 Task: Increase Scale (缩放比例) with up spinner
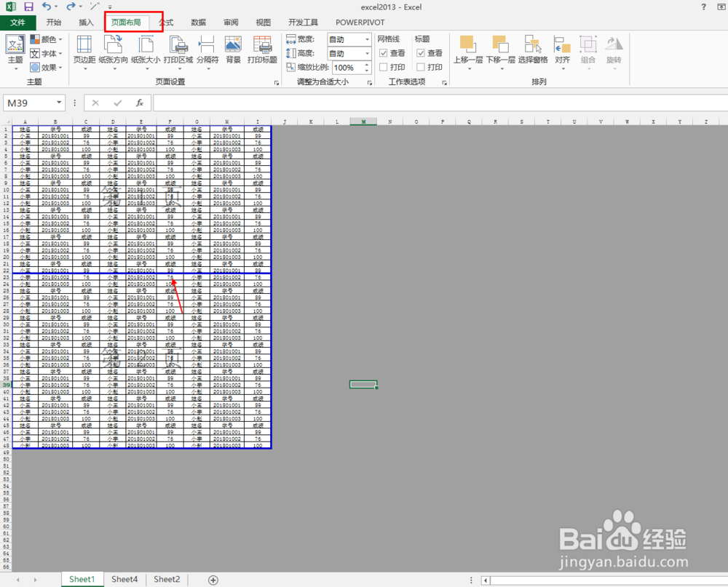coord(367,65)
